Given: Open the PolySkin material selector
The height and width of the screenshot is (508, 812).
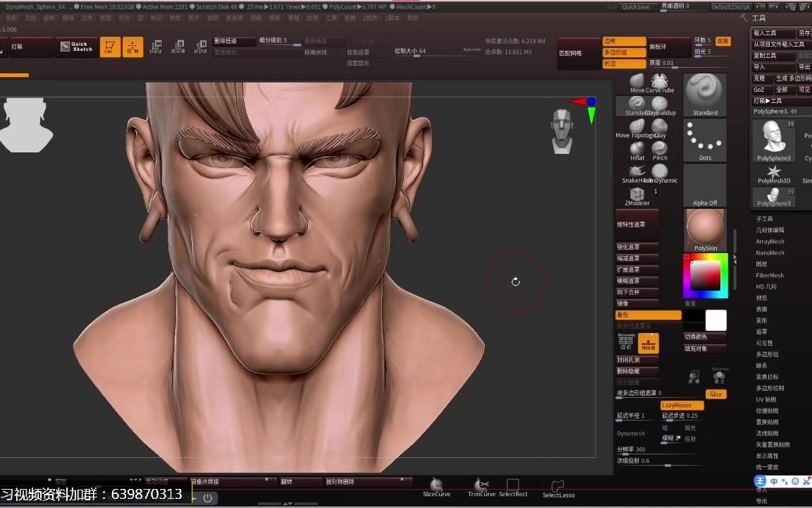Looking at the screenshot, I should coord(705,227).
